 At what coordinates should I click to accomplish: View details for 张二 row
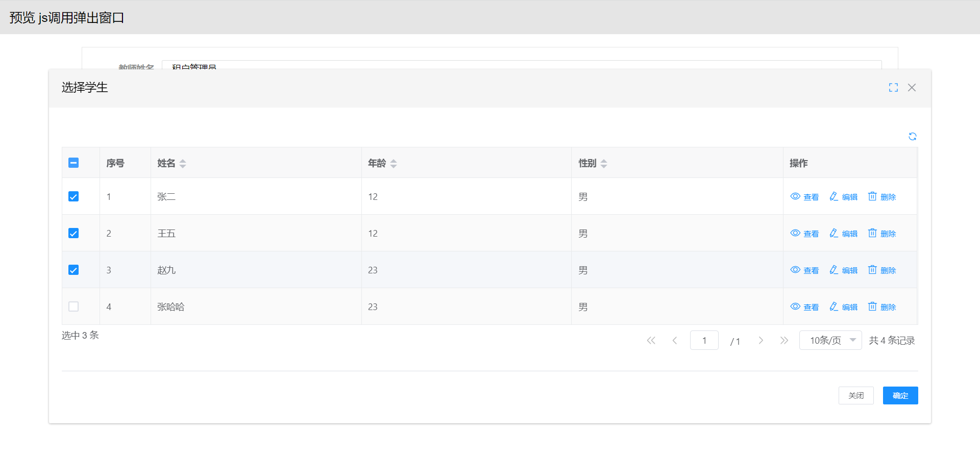point(804,197)
